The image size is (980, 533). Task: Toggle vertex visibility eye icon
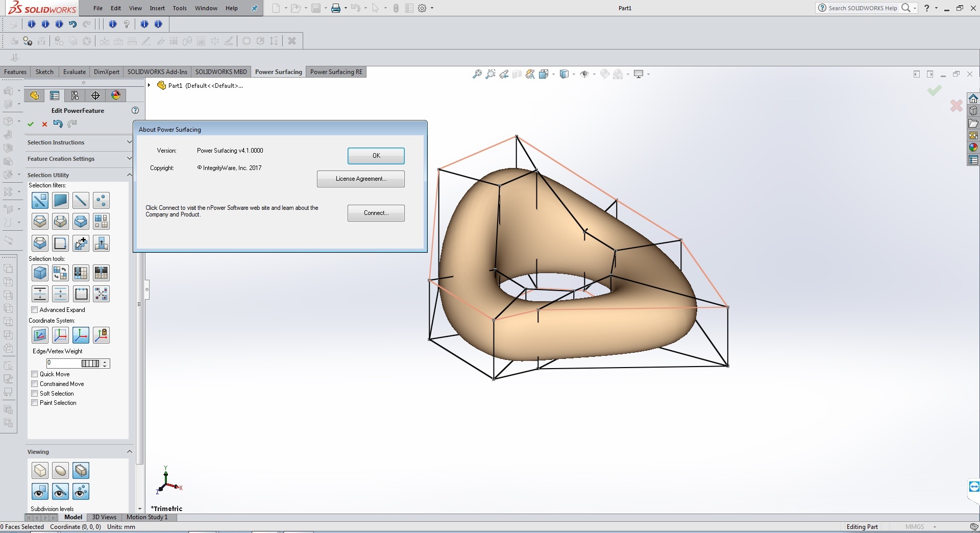[x=81, y=492]
